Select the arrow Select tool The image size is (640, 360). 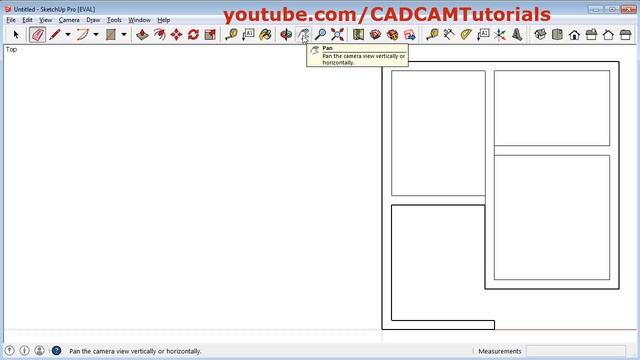[x=16, y=35]
